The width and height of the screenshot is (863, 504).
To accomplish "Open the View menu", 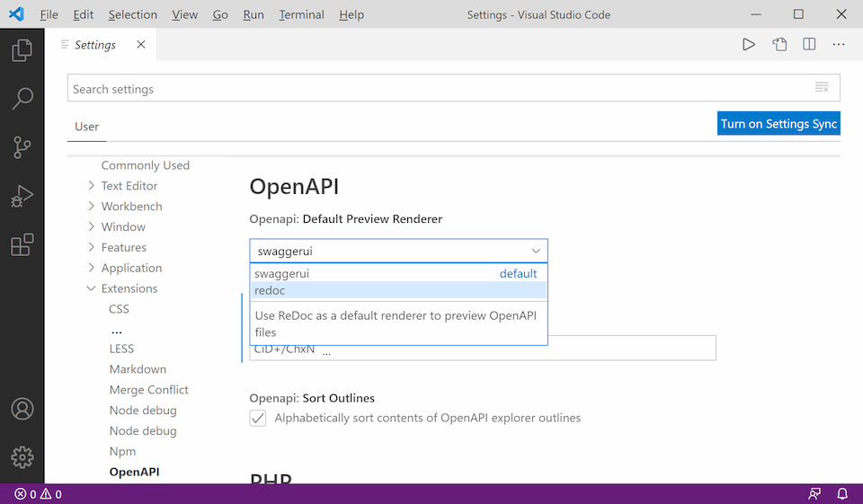I will 185,15.
